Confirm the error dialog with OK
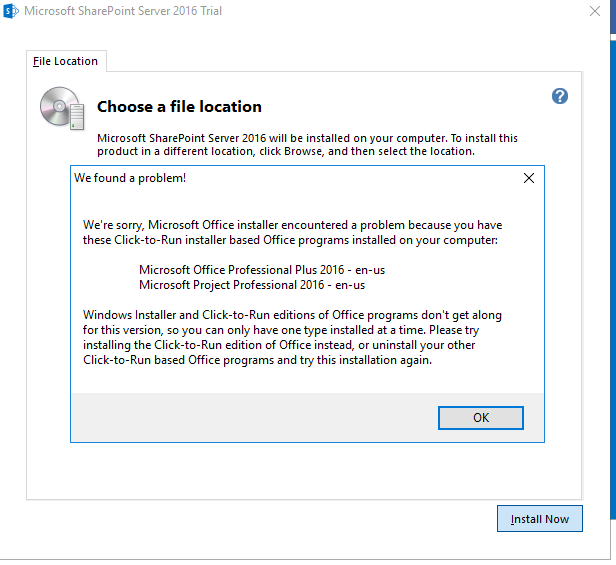This screenshot has width=616, height=565. coord(481,418)
